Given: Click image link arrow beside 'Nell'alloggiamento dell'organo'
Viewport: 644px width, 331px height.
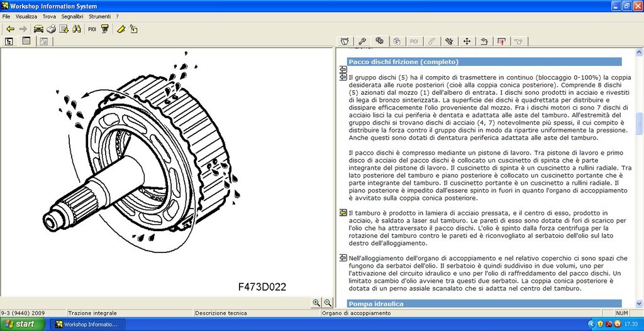Looking at the screenshot, I should pyautogui.click(x=343, y=258).
